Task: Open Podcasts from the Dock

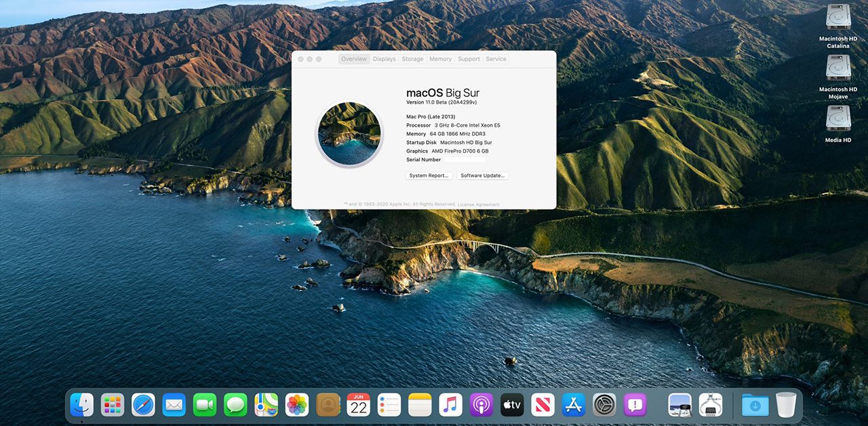Action: [481, 405]
